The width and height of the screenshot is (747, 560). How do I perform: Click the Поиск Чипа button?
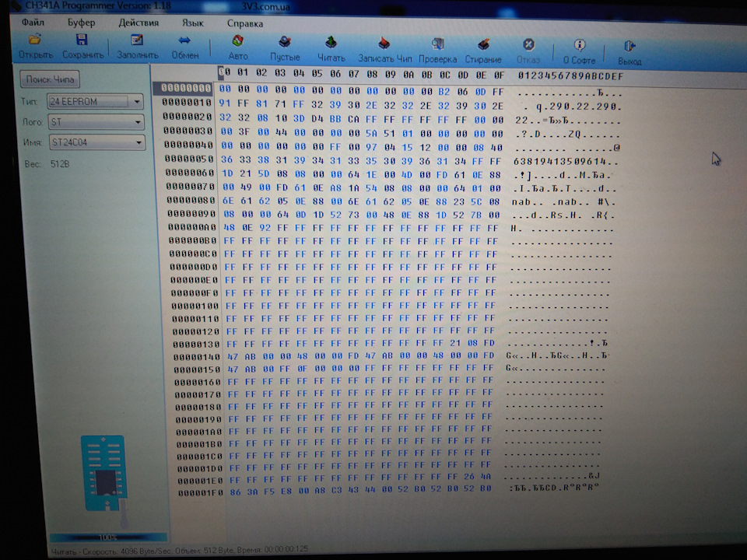tap(50, 79)
